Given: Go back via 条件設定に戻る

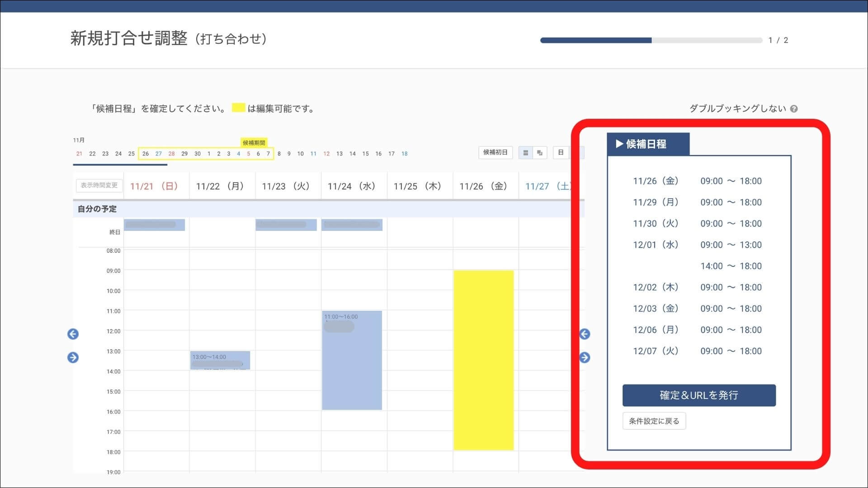Looking at the screenshot, I should point(654,421).
